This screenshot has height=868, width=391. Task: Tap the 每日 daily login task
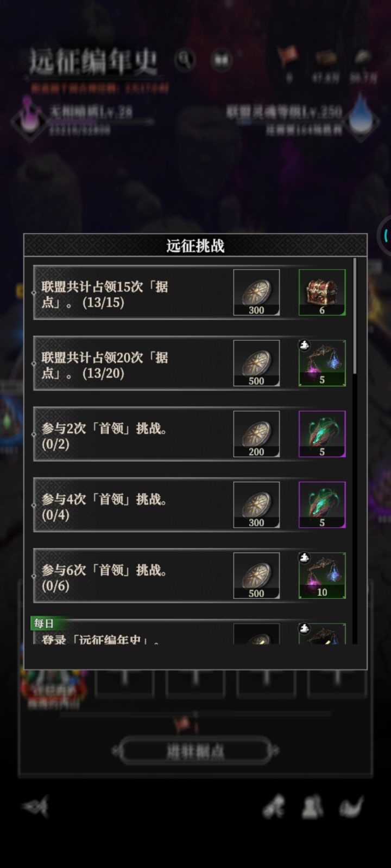coord(190,631)
